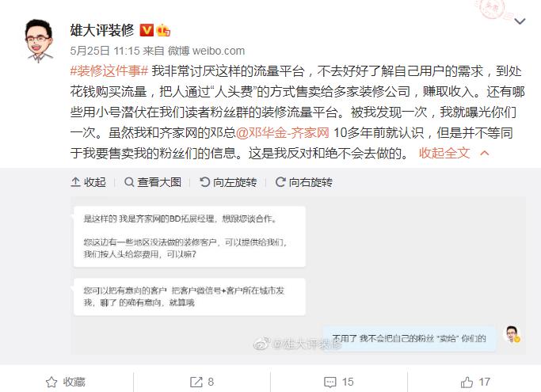The image size is (541, 392).
Task: Click the expanded chat screenshot image
Action: coord(299,276)
